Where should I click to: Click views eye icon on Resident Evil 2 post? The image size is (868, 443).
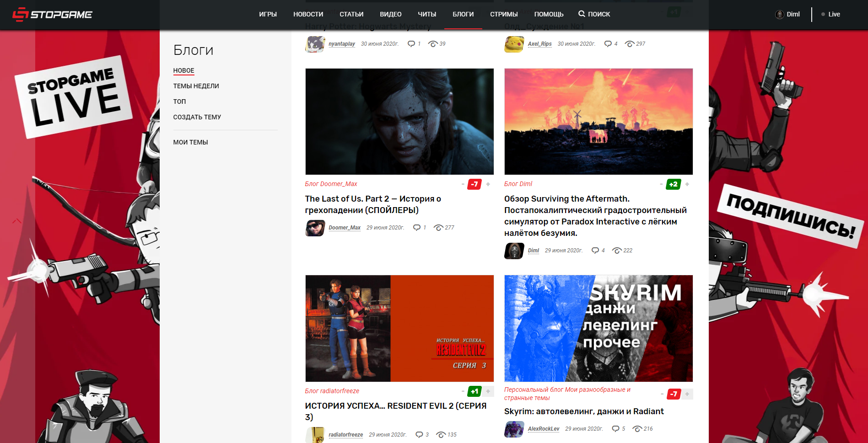tap(441, 435)
